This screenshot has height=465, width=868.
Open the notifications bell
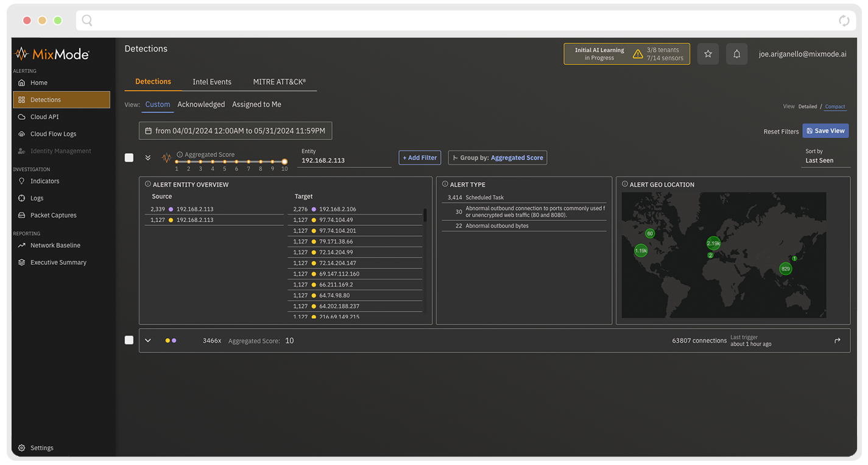pyautogui.click(x=736, y=54)
